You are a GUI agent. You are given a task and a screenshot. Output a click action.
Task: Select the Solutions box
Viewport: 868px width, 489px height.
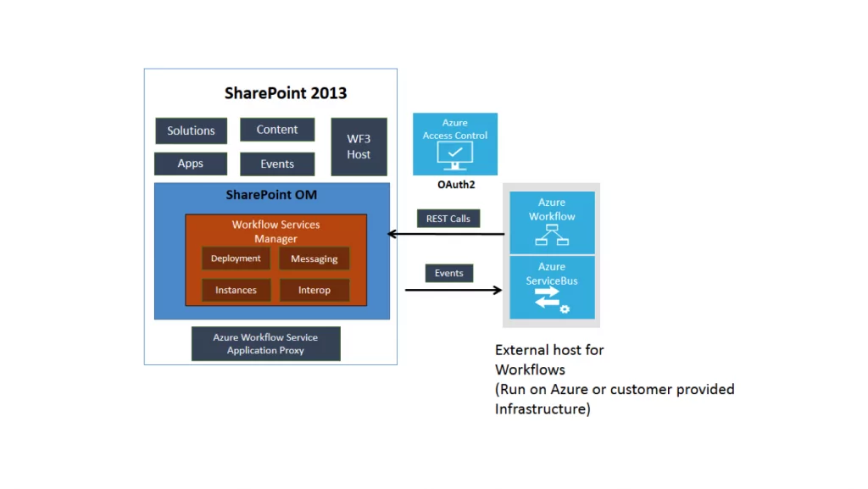coord(191,131)
